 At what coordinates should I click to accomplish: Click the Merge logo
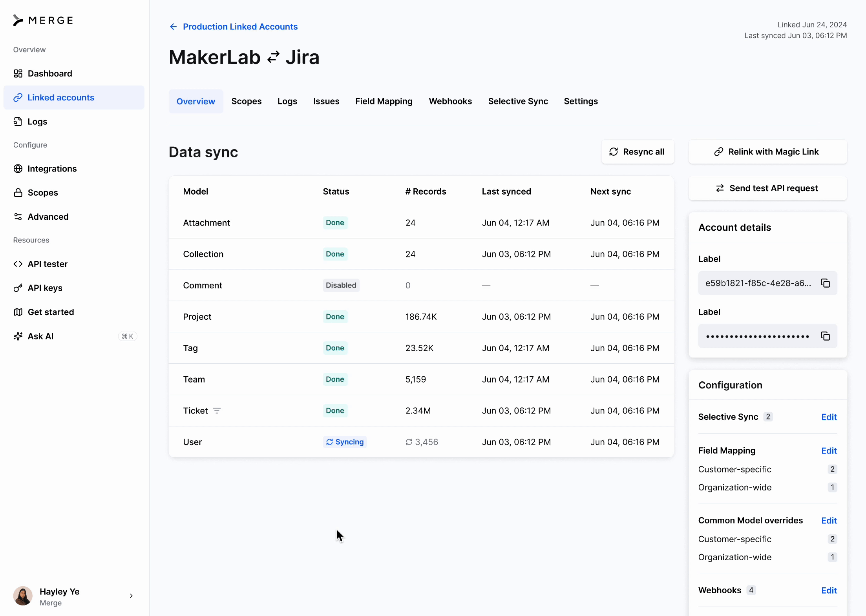pyautogui.click(x=43, y=20)
